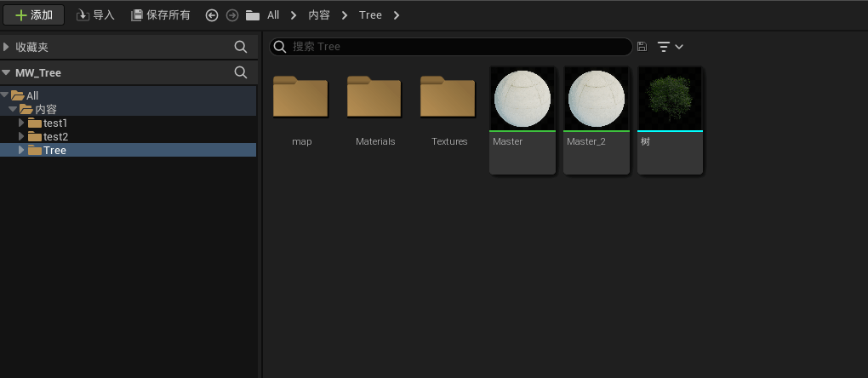The height and width of the screenshot is (378, 868).
Task: Click the navigate back arrow icon
Action: pyautogui.click(x=212, y=15)
